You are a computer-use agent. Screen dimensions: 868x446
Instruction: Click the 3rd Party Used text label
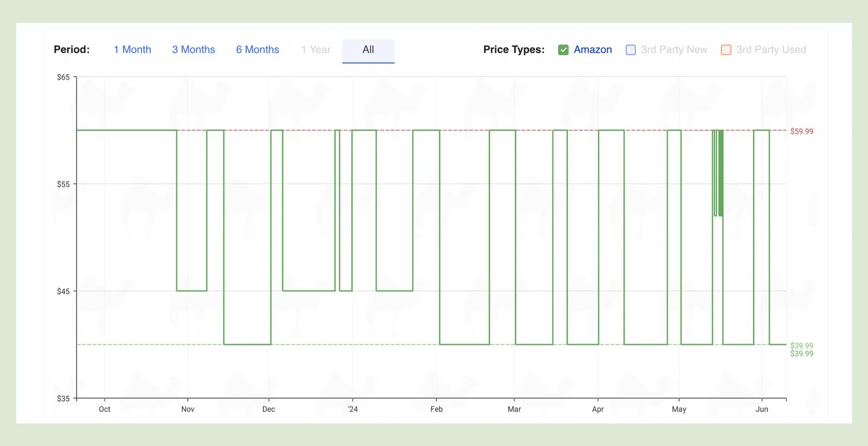(x=771, y=50)
